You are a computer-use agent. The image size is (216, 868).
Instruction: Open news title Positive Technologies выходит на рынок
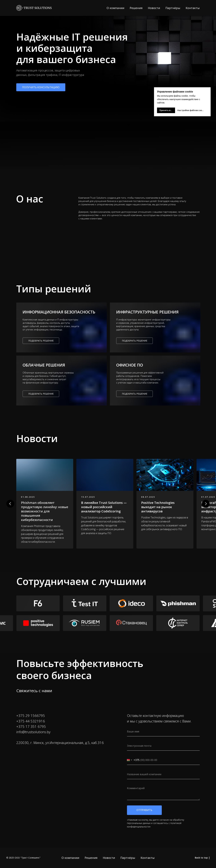tap(158, 507)
